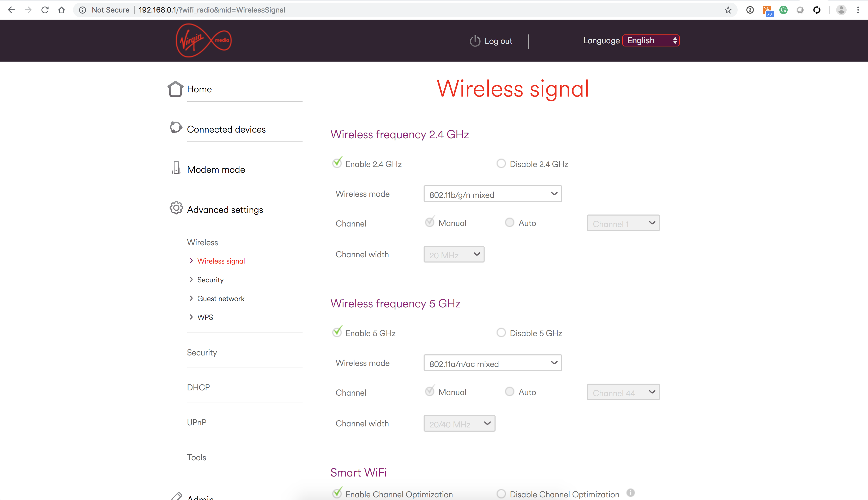Click the WPS sidebar link

pos(205,317)
